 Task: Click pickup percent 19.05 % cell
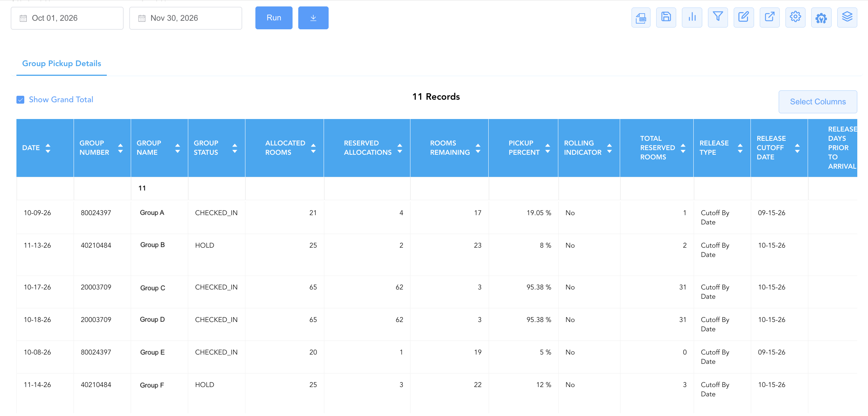[539, 213]
